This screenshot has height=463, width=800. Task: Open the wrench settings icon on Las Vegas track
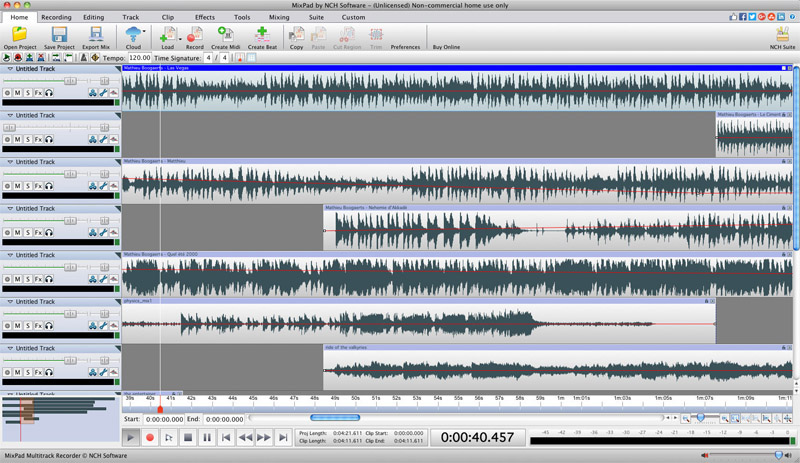click(x=103, y=92)
